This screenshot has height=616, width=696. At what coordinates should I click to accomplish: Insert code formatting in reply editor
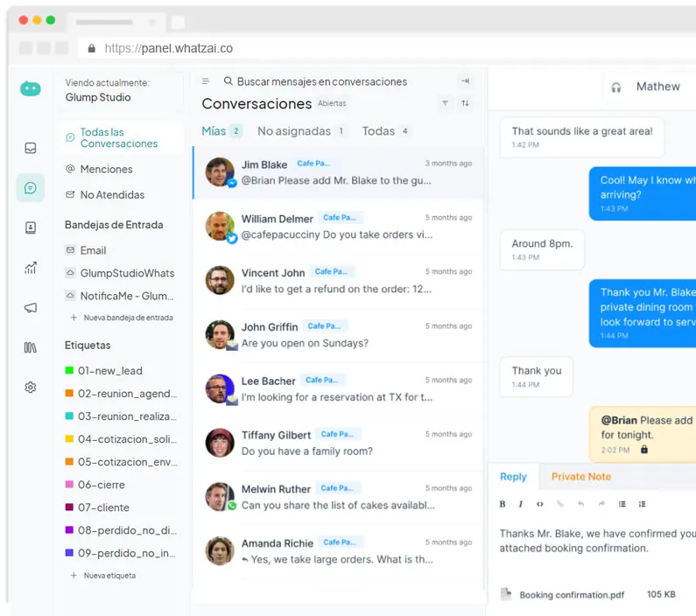[x=540, y=504]
